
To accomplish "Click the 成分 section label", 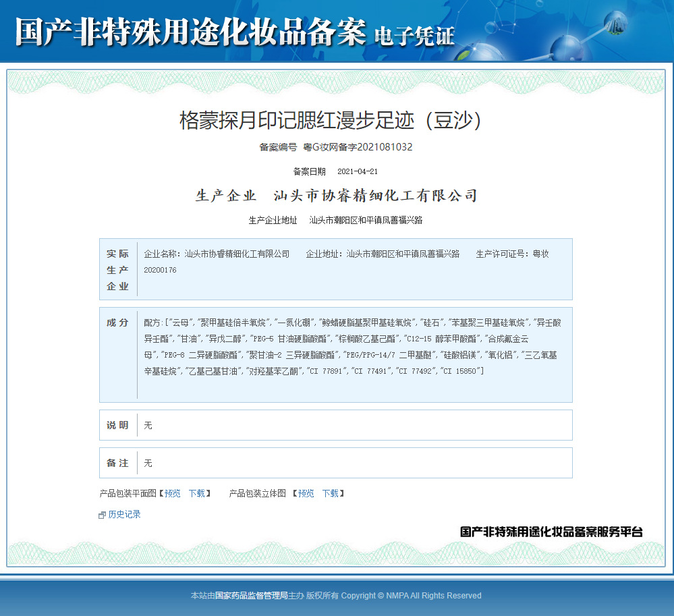I will (x=117, y=323).
